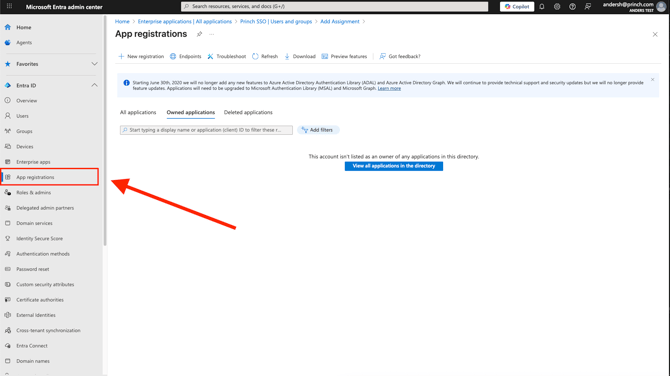Viewport: 670px width, 376px height.
Task: Click the Domain services icon
Action: [8, 223]
